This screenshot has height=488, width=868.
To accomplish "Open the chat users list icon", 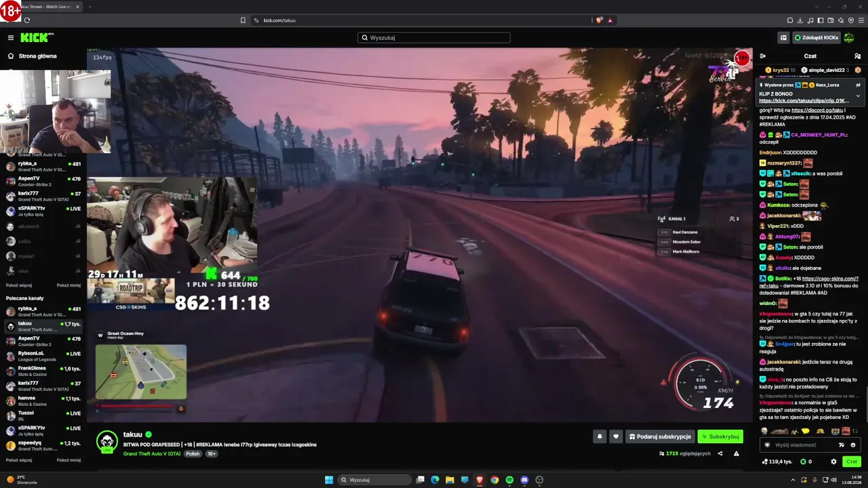I will coord(858,56).
